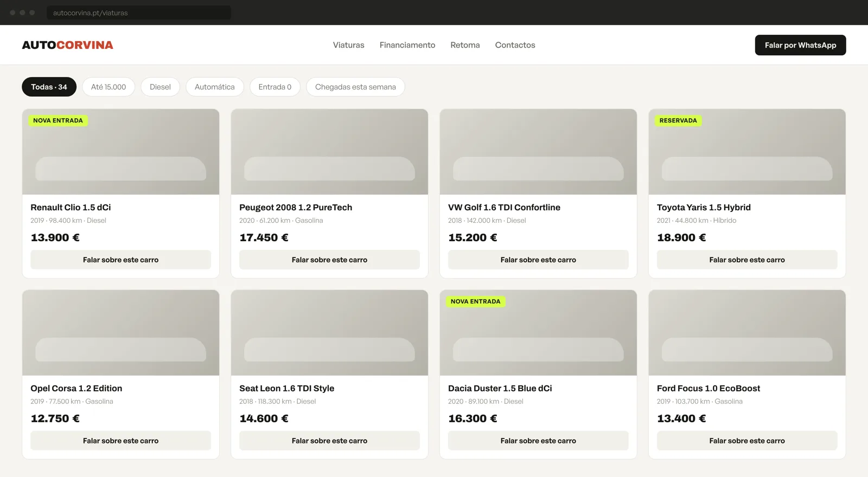The height and width of the screenshot is (477, 868).
Task: Click the NOVA ENTRADA badge on Dacia Duster
Action: [x=476, y=301]
